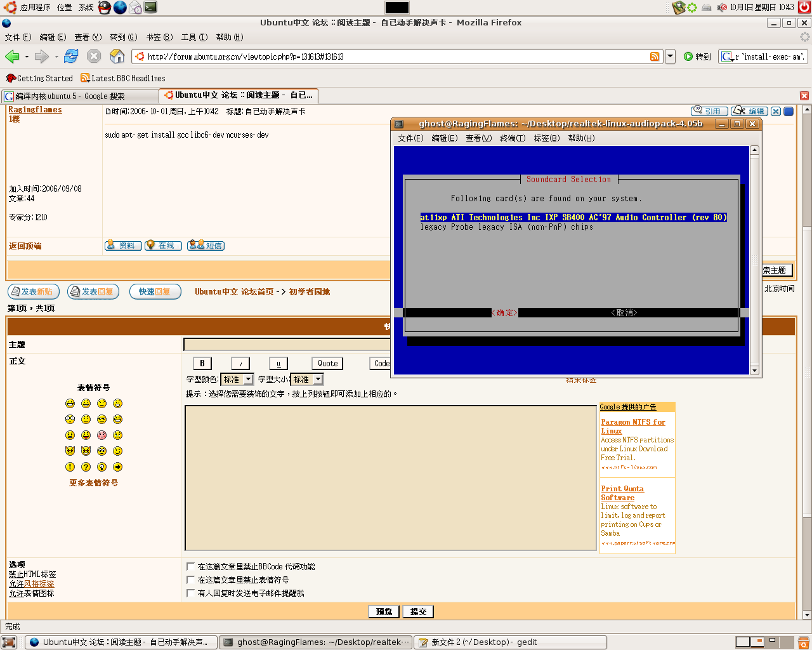Click the 编辑 edit post button
The width and height of the screenshot is (812, 650).
pyautogui.click(x=749, y=111)
